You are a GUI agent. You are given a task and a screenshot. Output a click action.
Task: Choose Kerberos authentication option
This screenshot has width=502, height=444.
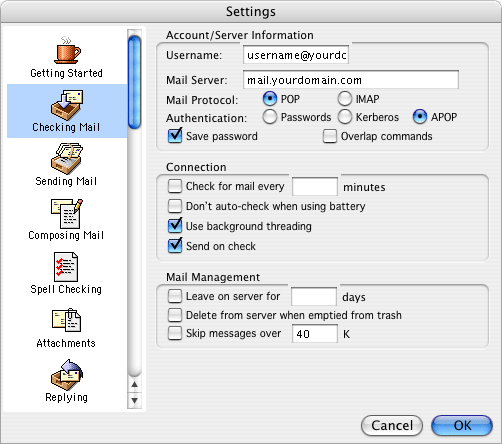(x=345, y=117)
